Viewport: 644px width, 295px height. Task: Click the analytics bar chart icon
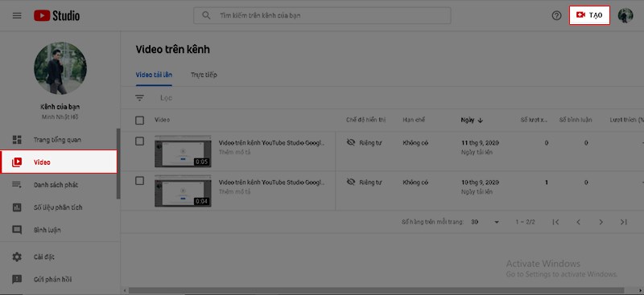point(17,207)
